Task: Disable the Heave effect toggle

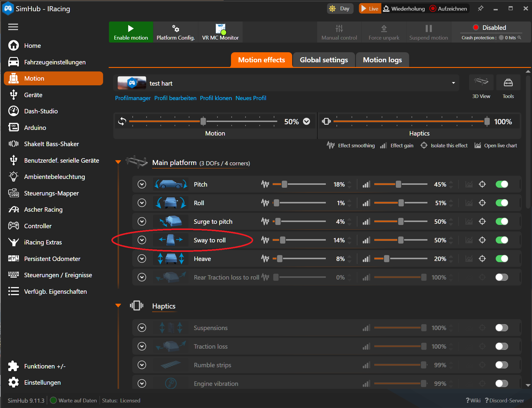Action: point(502,259)
